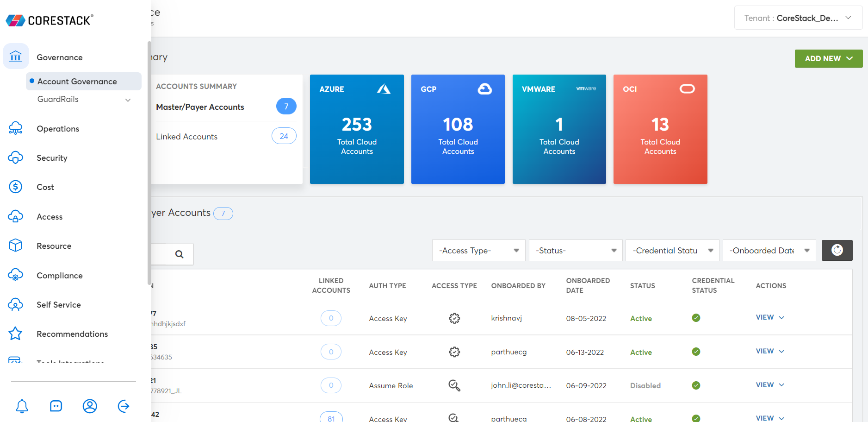This screenshot has width=868, height=422.
Task: Click the Disabled status text
Action: (645, 385)
